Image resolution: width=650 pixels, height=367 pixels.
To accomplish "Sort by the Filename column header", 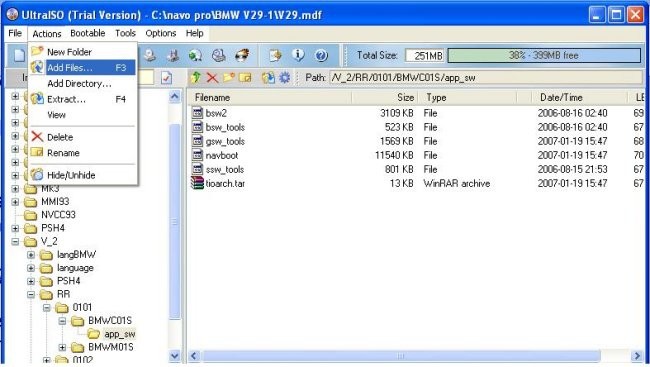I will click(x=270, y=97).
